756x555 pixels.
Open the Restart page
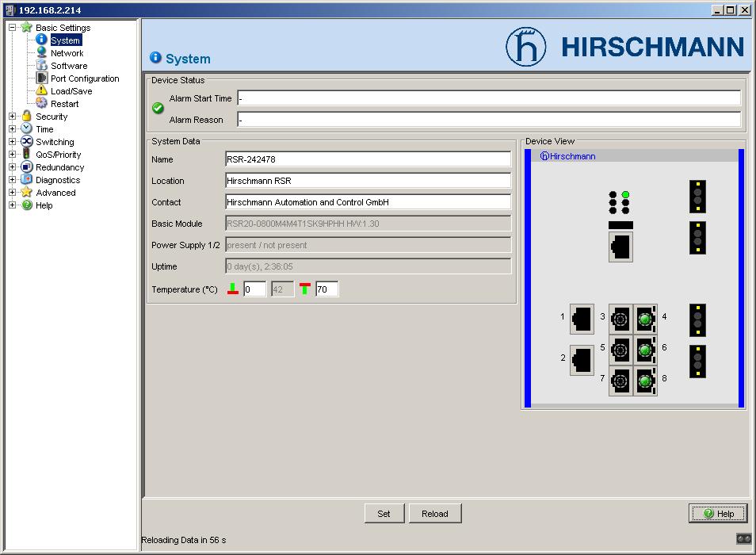[65, 104]
